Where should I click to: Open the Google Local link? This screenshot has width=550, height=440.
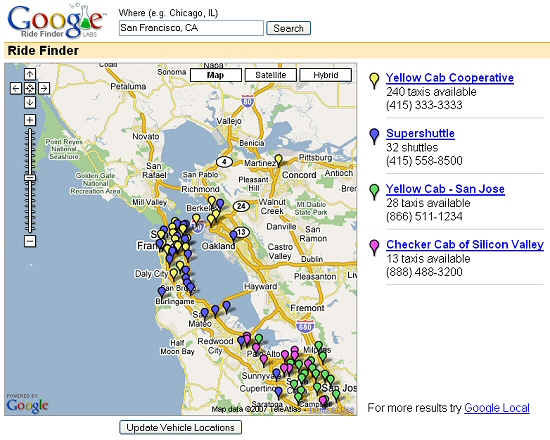click(x=497, y=408)
